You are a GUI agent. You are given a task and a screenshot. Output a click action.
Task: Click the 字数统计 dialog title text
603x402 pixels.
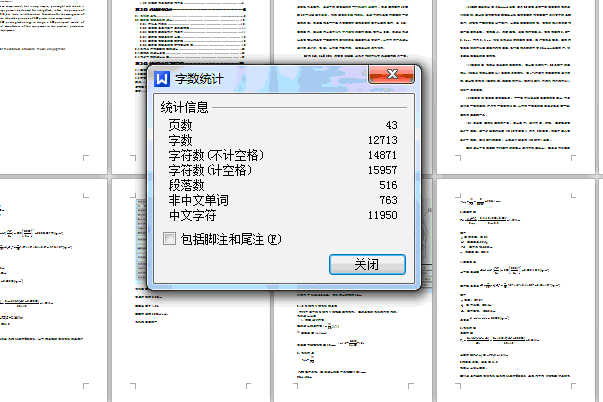[199, 79]
